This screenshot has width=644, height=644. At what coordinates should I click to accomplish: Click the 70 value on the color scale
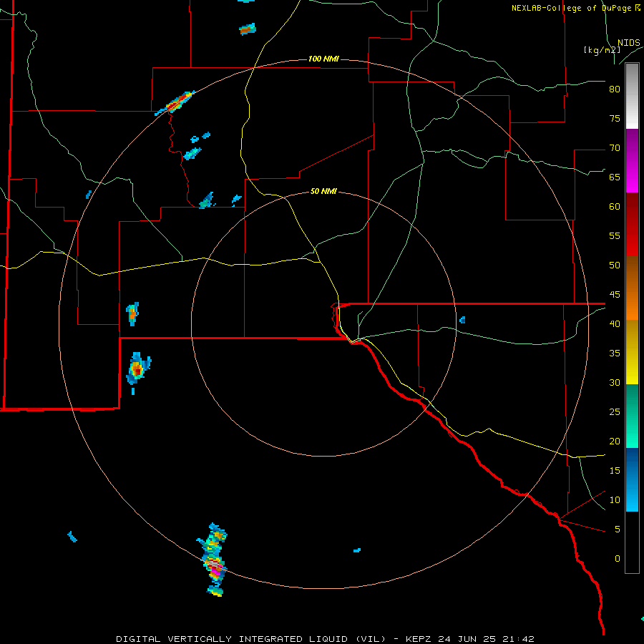(x=615, y=148)
